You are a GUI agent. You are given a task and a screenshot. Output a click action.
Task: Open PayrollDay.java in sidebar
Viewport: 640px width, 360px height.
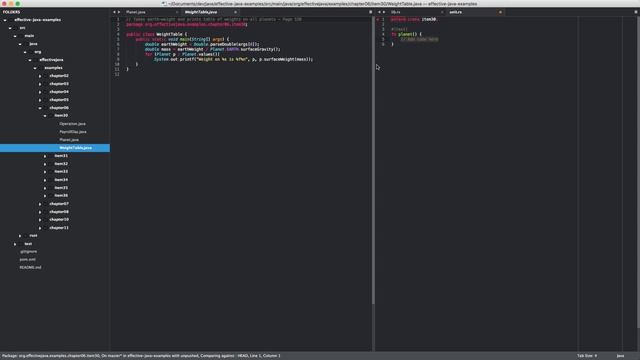(x=73, y=132)
